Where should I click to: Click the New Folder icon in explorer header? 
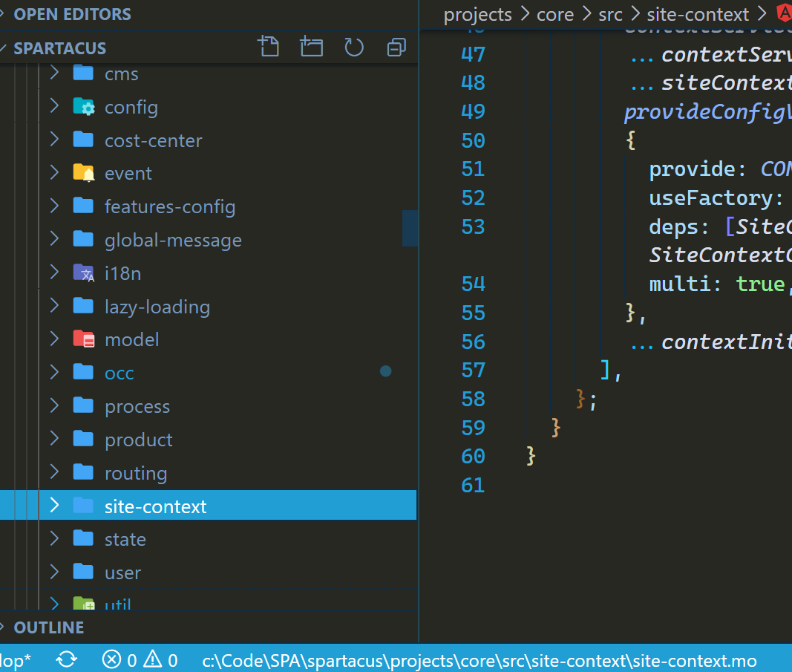311,47
